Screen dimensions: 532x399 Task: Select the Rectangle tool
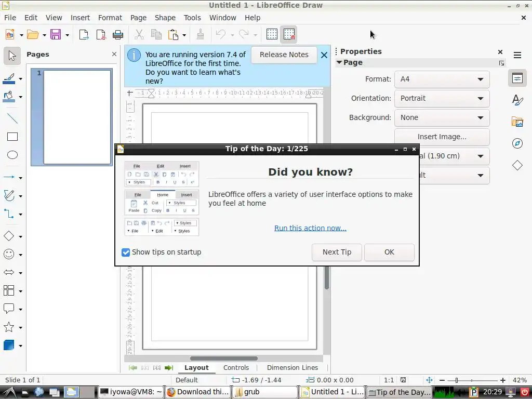tap(12, 137)
